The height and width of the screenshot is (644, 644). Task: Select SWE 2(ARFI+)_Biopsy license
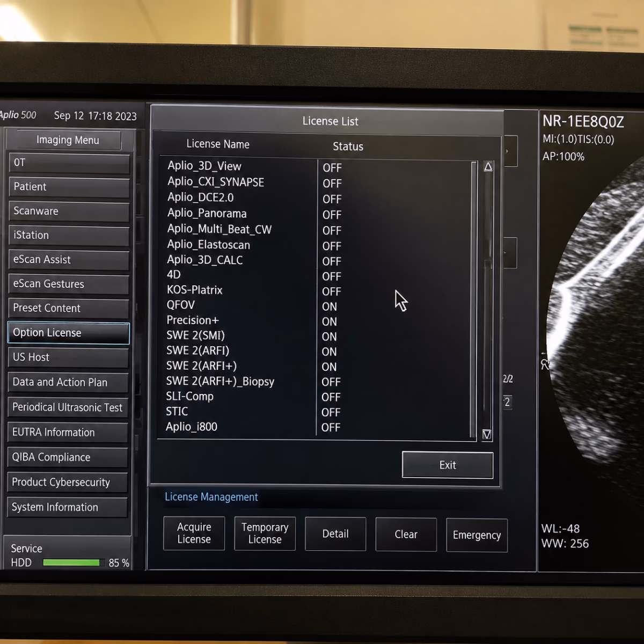point(317,381)
